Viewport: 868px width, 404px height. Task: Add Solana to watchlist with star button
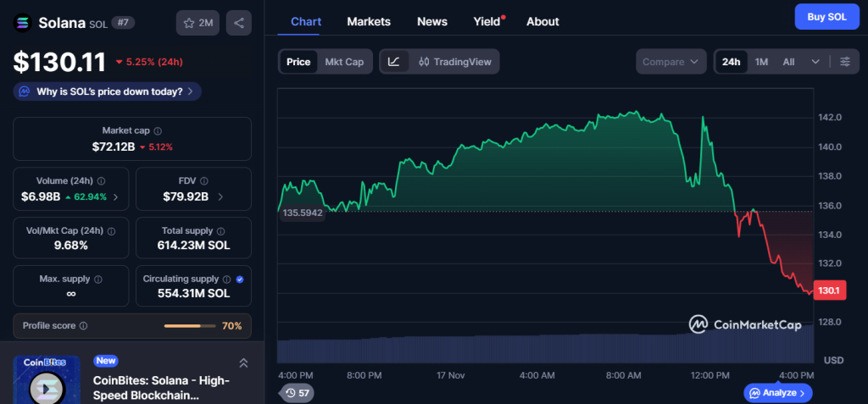coord(198,23)
